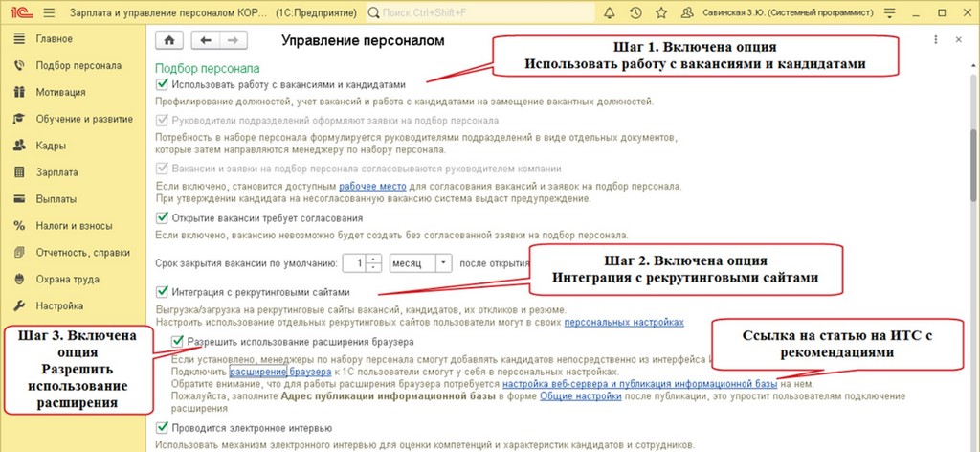Click the Подбор персонала green section heading
The height and width of the screenshot is (452, 980).
pyautogui.click(x=207, y=69)
